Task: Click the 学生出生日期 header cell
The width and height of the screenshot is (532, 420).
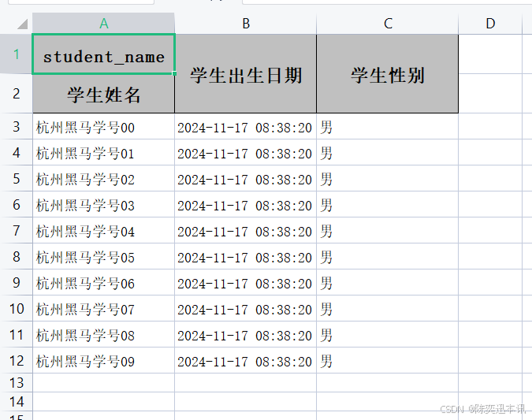Action: [x=246, y=73]
